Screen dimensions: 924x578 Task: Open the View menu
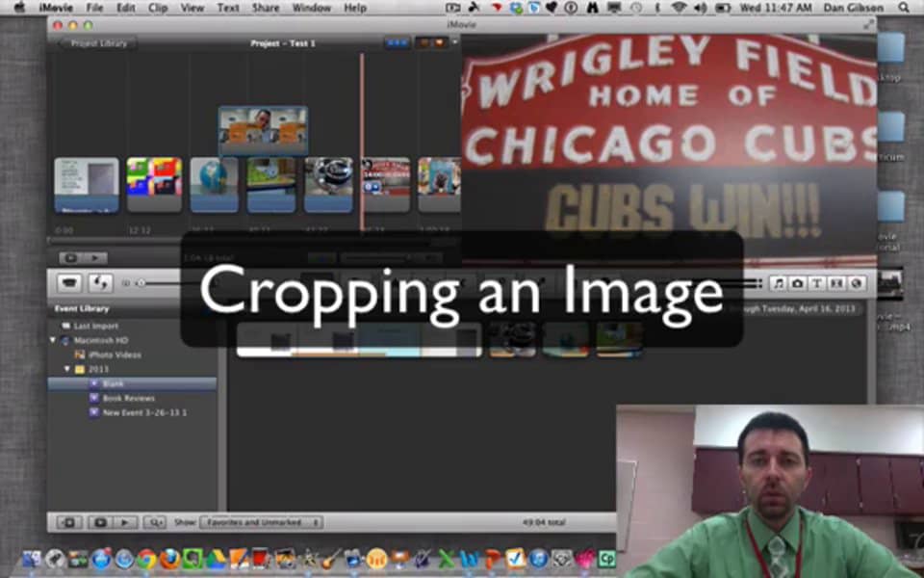point(192,8)
